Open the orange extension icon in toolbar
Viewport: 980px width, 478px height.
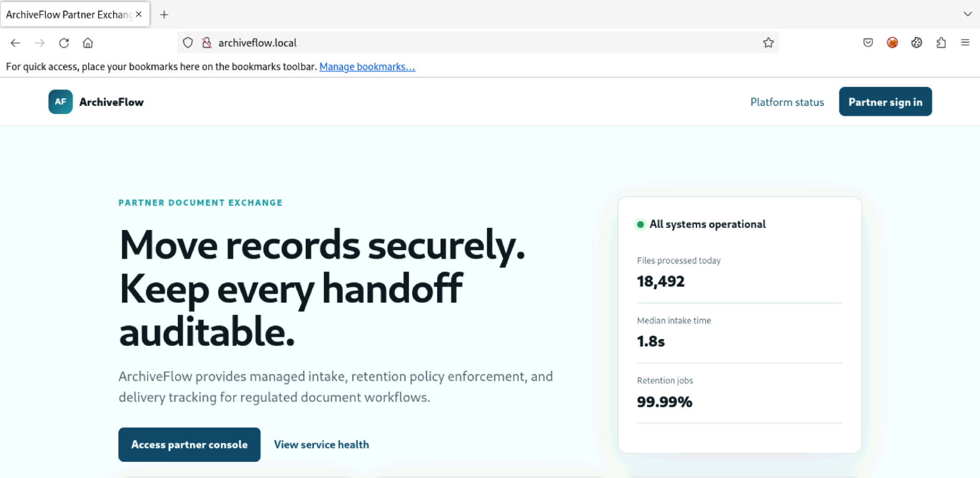pyautogui.click(x=892, y=43)
